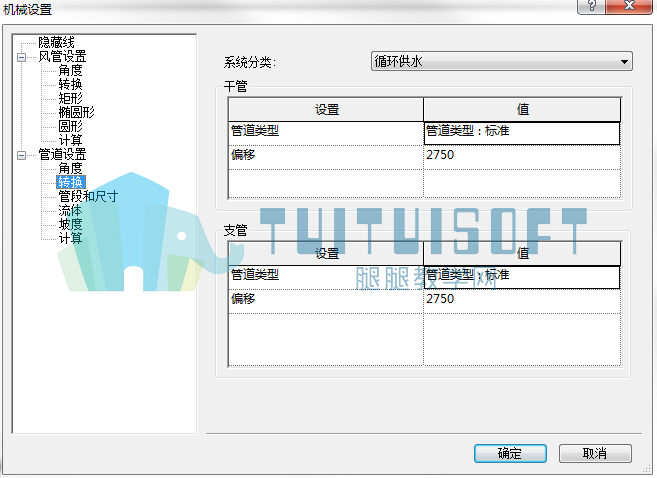Click the help question mark button
The image size is (657, 478).
pos(591,6)
